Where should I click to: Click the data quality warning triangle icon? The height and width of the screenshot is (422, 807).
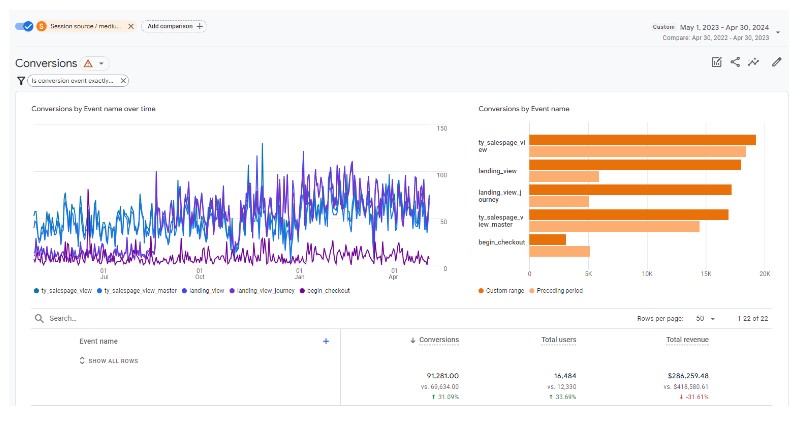point(88,63)
